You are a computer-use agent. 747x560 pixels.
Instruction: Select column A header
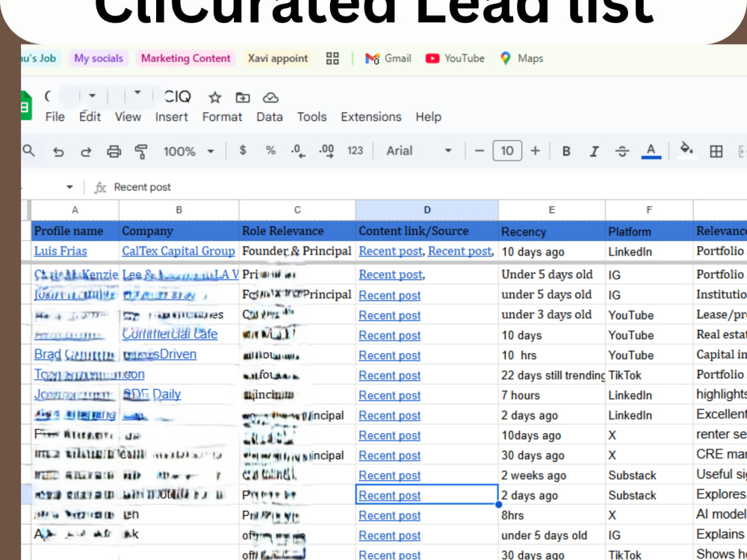[x=75, y=210]
